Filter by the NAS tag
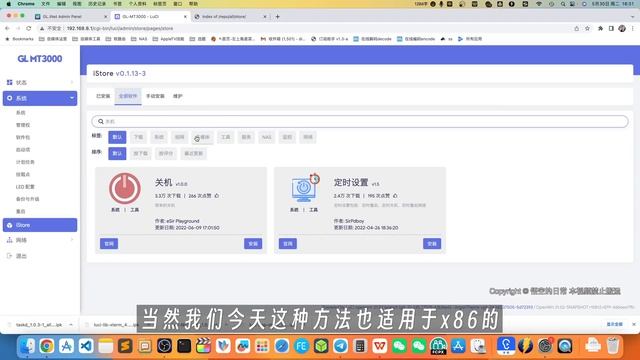The width and height of the screenshot is (640, 360). [x=267, y=137]
